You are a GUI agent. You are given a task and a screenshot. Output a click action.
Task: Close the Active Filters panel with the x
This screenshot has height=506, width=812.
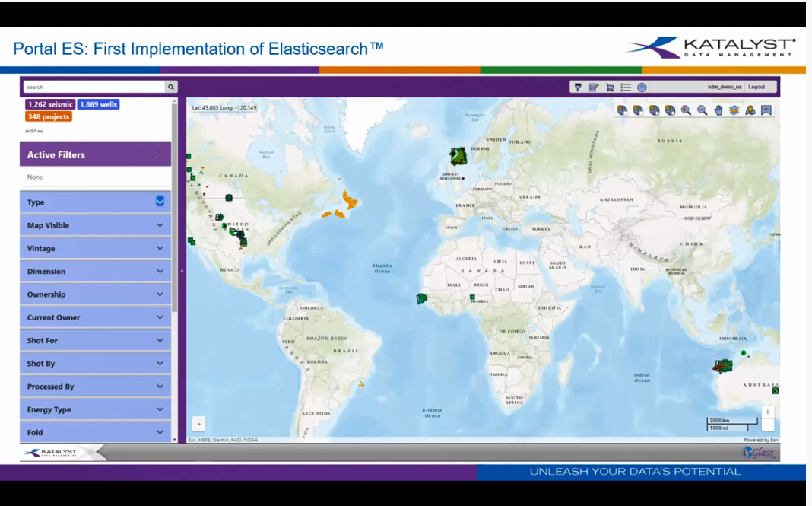click(x=160, y=154)
